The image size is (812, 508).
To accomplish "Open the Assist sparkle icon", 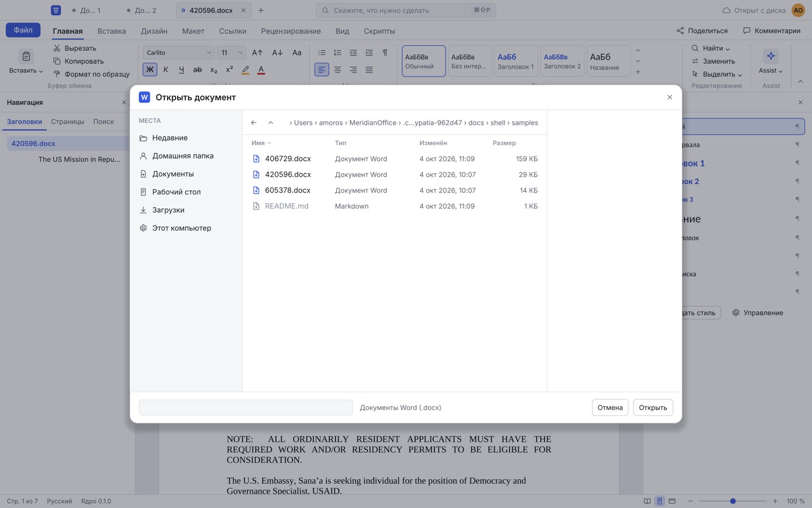I will click(x=771, y=56).
